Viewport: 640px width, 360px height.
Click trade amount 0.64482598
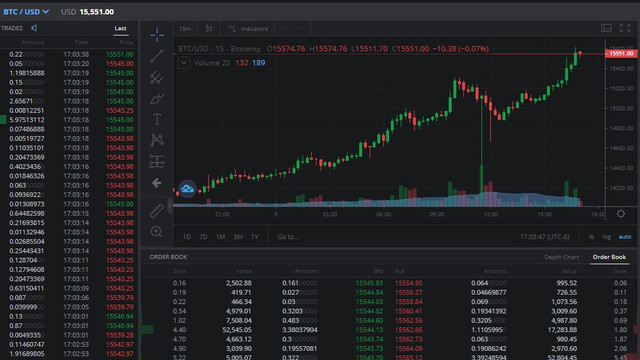[27, 213]
